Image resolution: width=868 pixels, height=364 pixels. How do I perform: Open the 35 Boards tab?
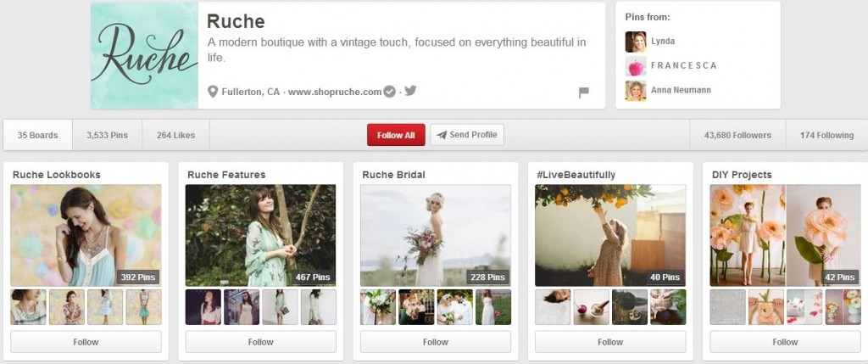coord(37,135)
